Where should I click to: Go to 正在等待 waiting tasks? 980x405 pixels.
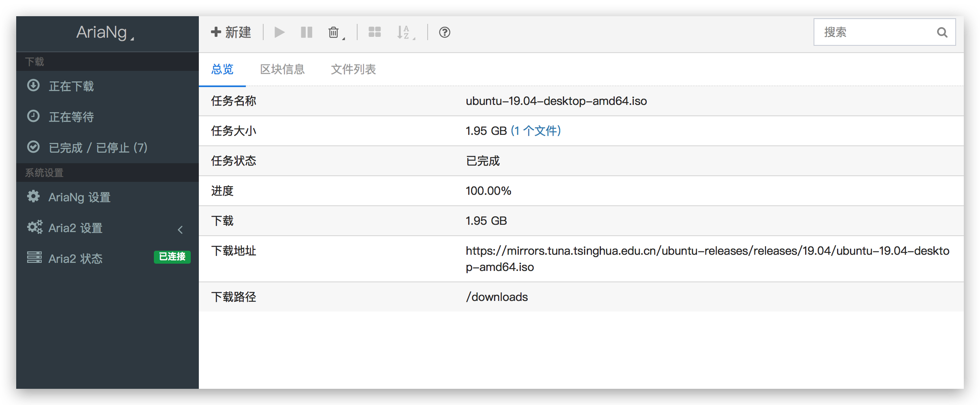coord(71,117)
